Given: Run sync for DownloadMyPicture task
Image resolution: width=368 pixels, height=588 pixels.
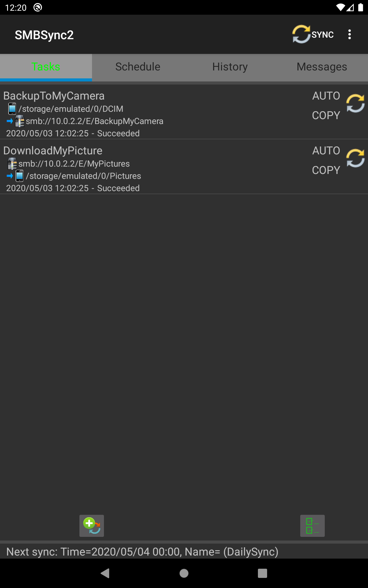Looking at the screenshot, I should point(355,158).
